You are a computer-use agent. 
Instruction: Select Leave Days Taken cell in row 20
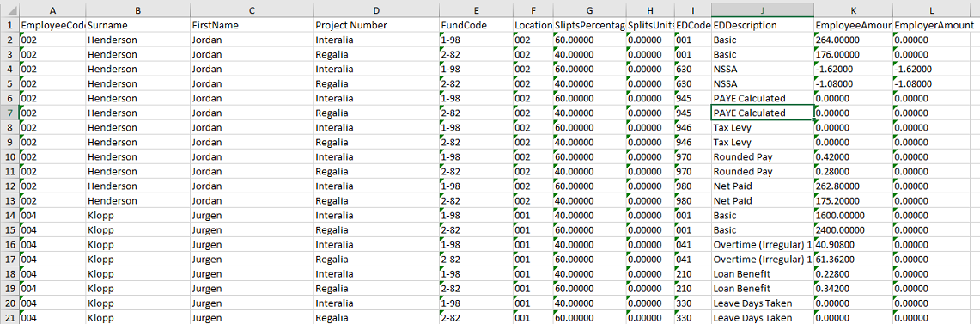pyautogui.click(x=763, y=303)
